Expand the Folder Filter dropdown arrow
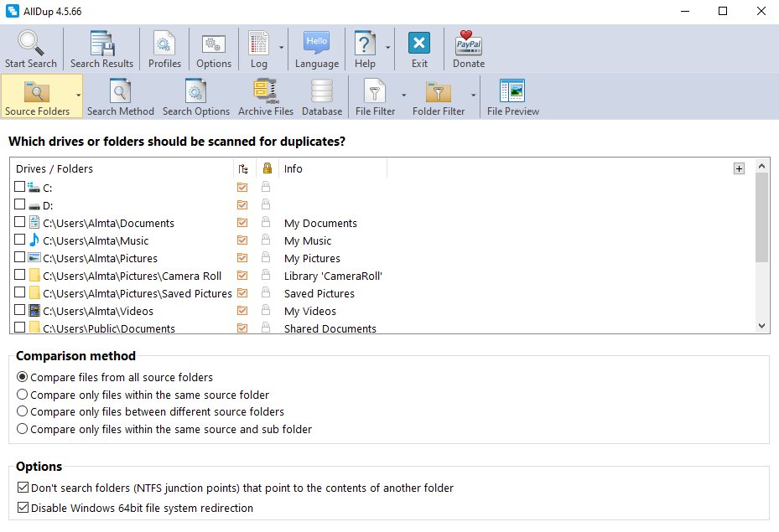779x532 pixels. pyautogui.click(x=473, y=96)
